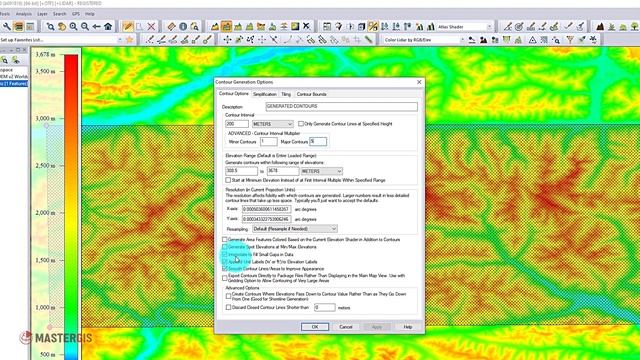The width and height of the screenshot is (640, 360).
Task: Open elevation range METERS units dropdown
Action: [322, 171]
